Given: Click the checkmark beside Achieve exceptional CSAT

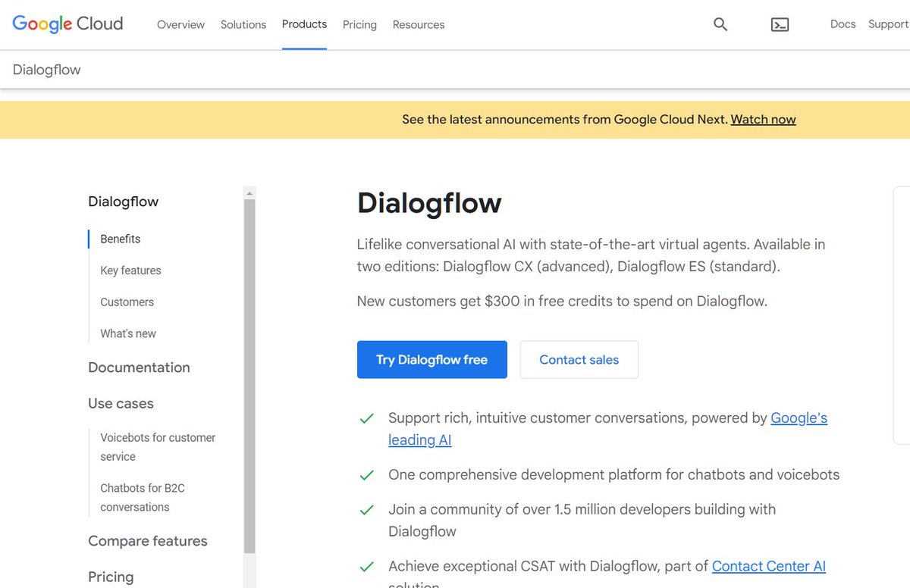Looking at the screenshot, I should point(367,566).
